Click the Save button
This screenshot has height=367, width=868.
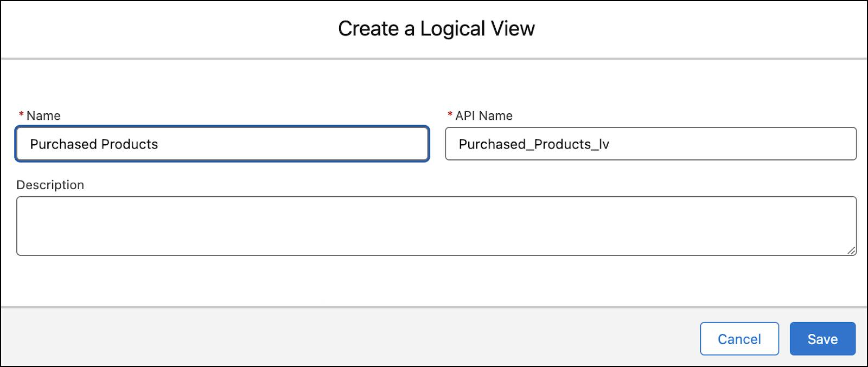pyautogui.click(x=822, y=338)
